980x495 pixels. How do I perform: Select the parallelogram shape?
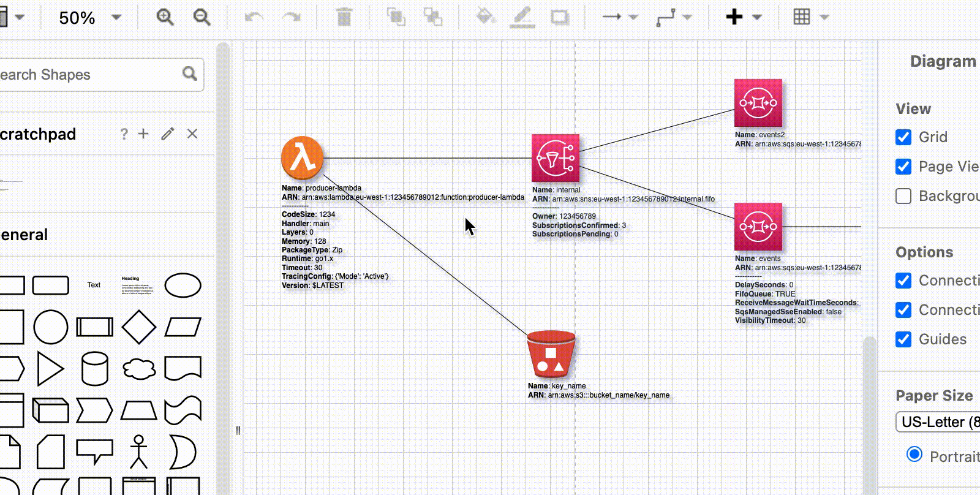[183, 327]
